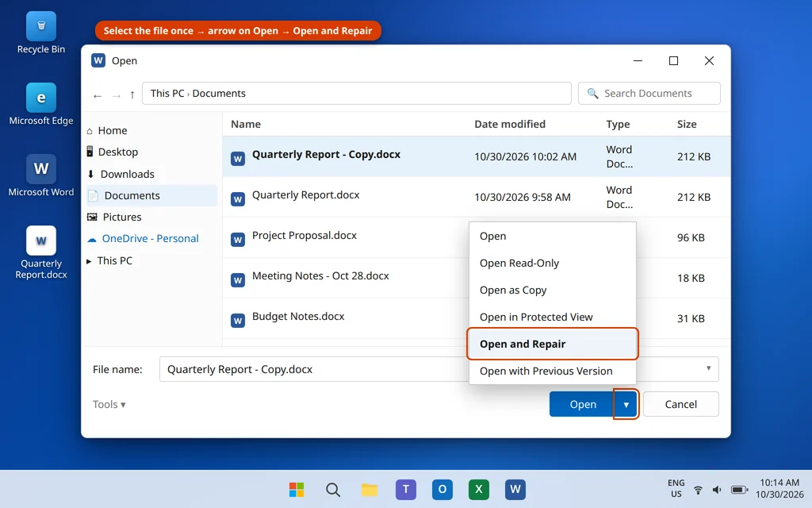The image size is (812, 508).
Task: Open the clock showing 10:14 AM
Action: pyautogui.click(x=779, y=488)
